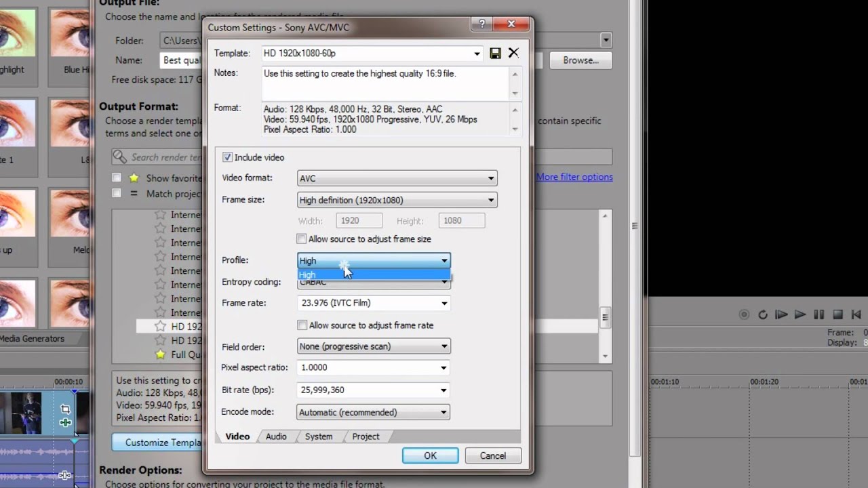Switch to the Audio tab
Viewport: 868px width, 488px height.
pyautogui.click(x=276, y=436)
